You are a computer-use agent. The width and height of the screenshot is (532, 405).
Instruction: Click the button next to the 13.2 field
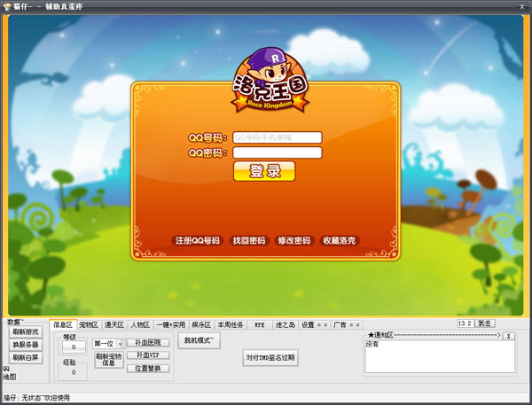[x=484, y=323]
